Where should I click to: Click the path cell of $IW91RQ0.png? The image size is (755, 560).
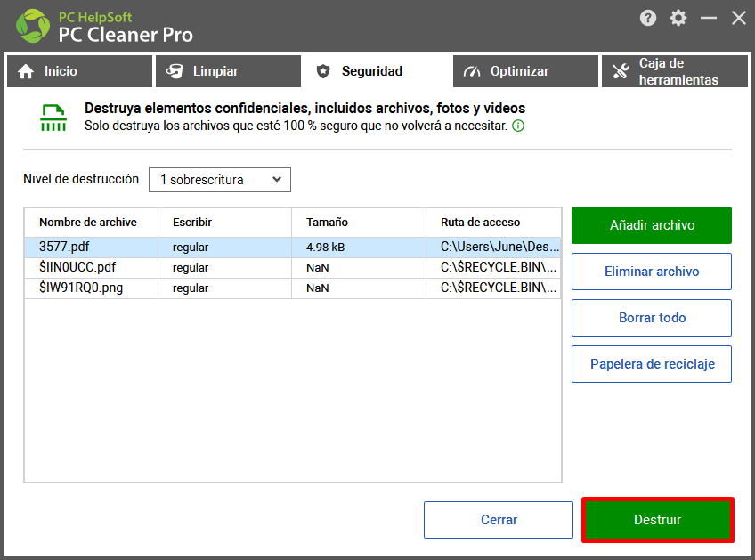pos(493,288)
